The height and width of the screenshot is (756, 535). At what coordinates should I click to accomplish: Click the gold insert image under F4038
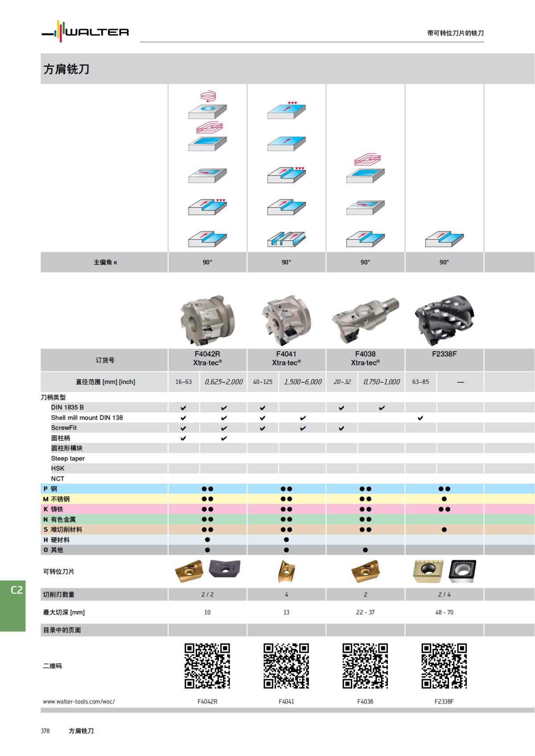click(365, 572)
